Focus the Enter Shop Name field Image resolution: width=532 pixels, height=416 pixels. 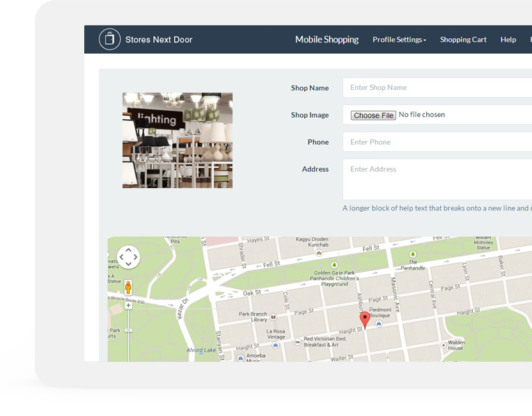click(x=437, y=88)
